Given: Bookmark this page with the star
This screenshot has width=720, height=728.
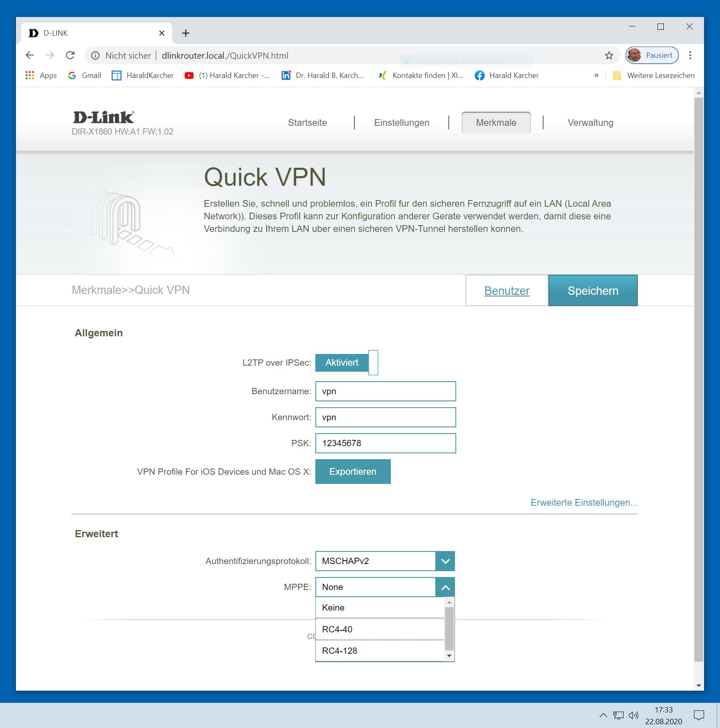Looking at the screenshot, I should (x=609, y=55).
